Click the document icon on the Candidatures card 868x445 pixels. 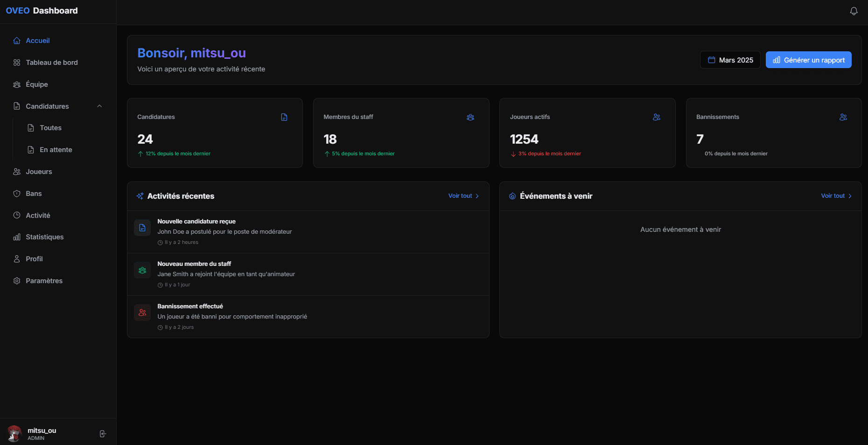click(x=284, y=117)
